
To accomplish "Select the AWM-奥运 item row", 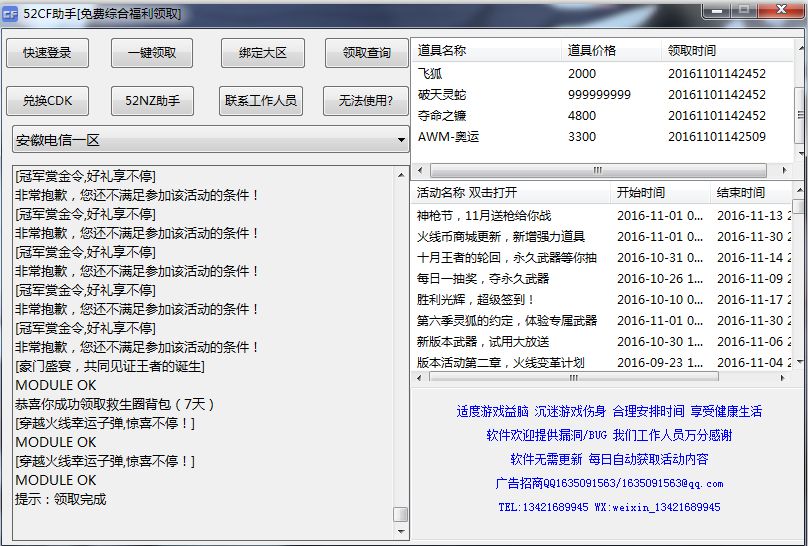I will 603,136.
